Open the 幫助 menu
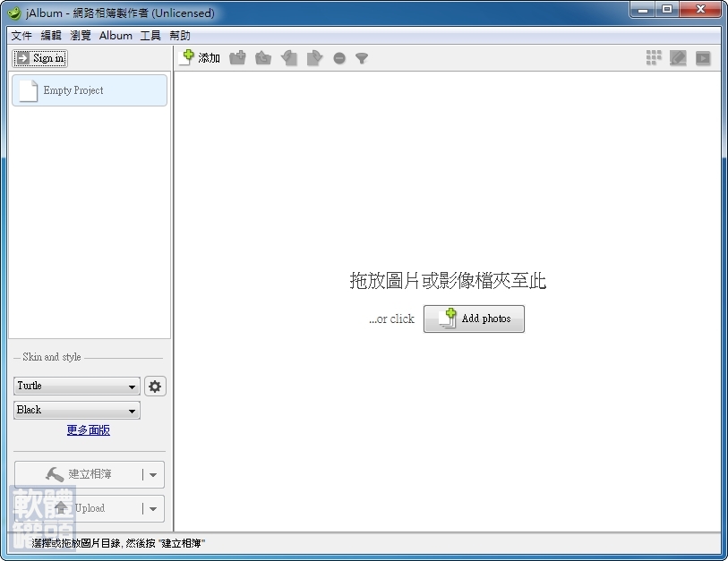Image resolution: width=728 pixels, height=561 pixels. [x=180, y=36]
